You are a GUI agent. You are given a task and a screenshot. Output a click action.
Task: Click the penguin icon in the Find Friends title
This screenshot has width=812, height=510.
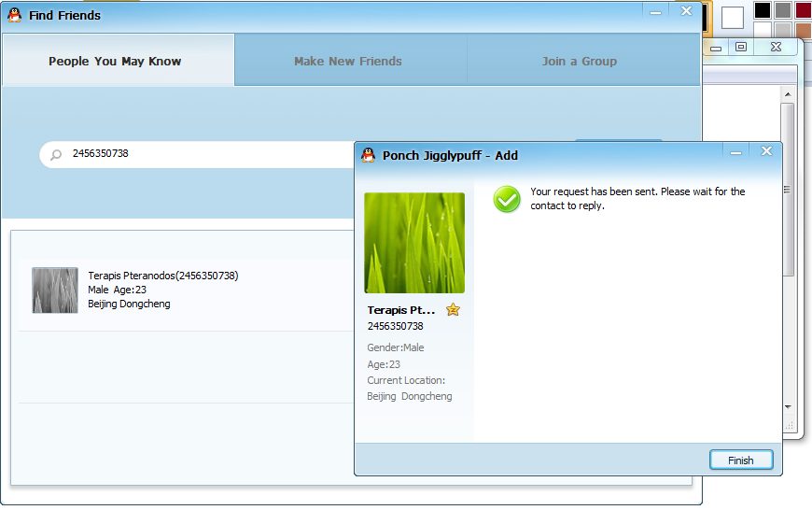(14, 15)
